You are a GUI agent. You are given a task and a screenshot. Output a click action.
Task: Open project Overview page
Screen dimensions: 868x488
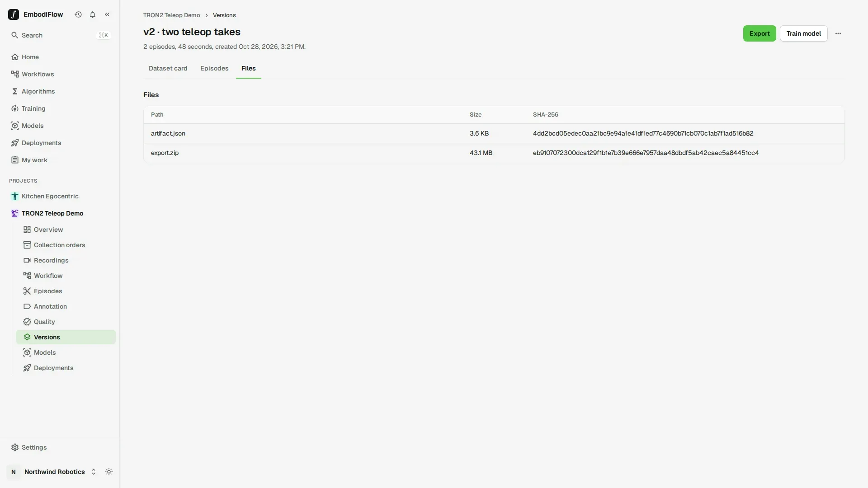(x=66, y=230)
